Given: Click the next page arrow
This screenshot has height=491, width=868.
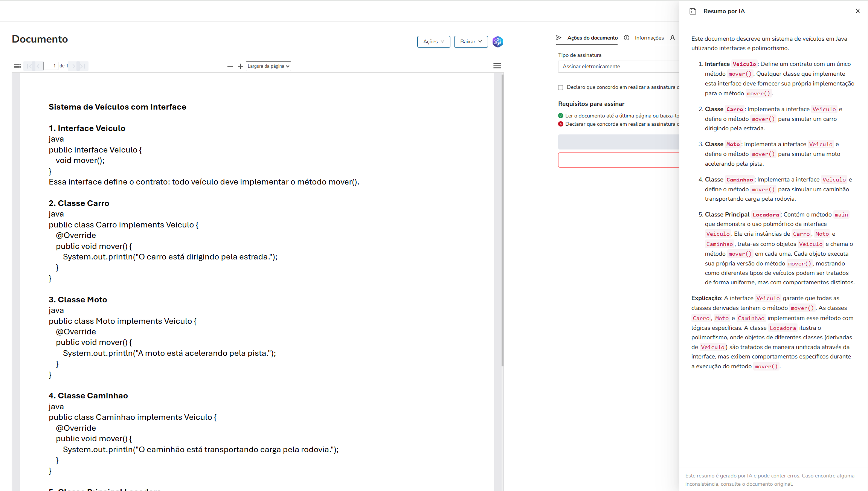Looking at the screenshot, I should coord(74,66).
